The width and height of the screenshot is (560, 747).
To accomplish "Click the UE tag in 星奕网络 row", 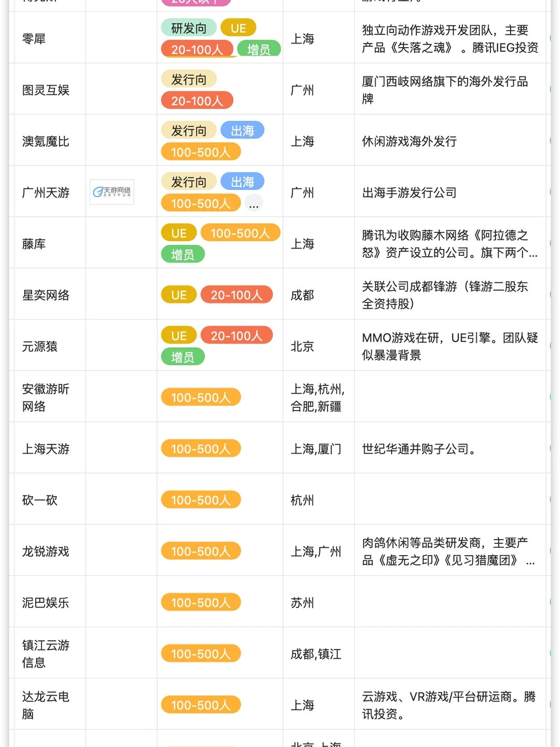I will (x=179, y=295).
